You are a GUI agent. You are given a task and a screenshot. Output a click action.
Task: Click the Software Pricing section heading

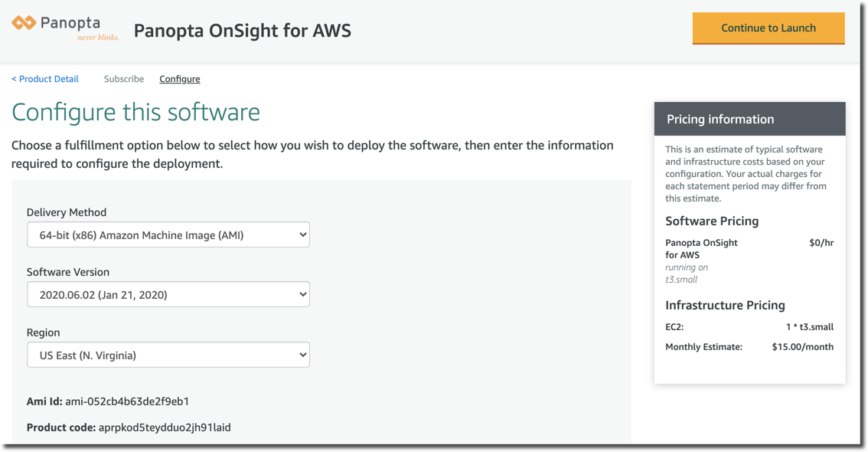tap(712, 221)
